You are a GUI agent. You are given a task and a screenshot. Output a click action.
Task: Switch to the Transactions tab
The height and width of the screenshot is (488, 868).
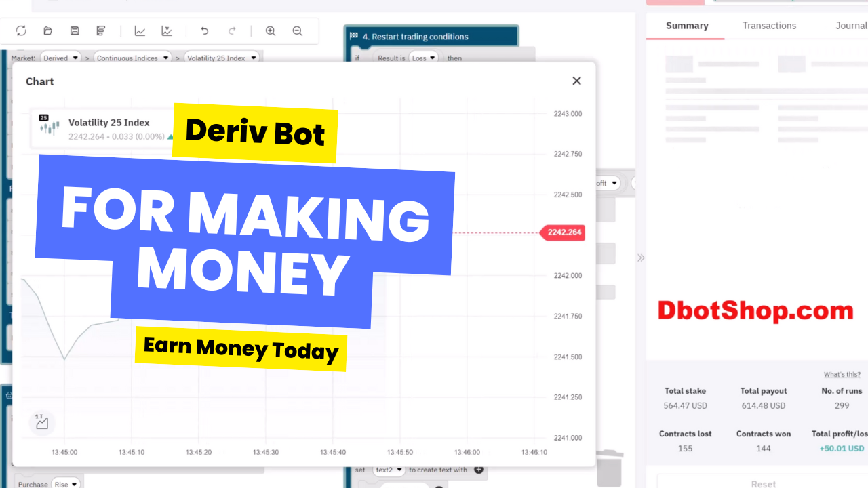[x=769, y=26]
